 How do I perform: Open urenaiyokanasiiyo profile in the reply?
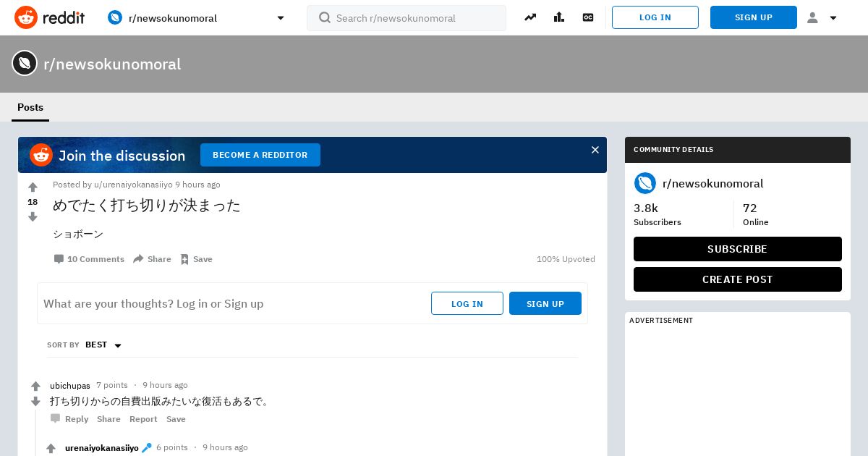tap(102, 448)
